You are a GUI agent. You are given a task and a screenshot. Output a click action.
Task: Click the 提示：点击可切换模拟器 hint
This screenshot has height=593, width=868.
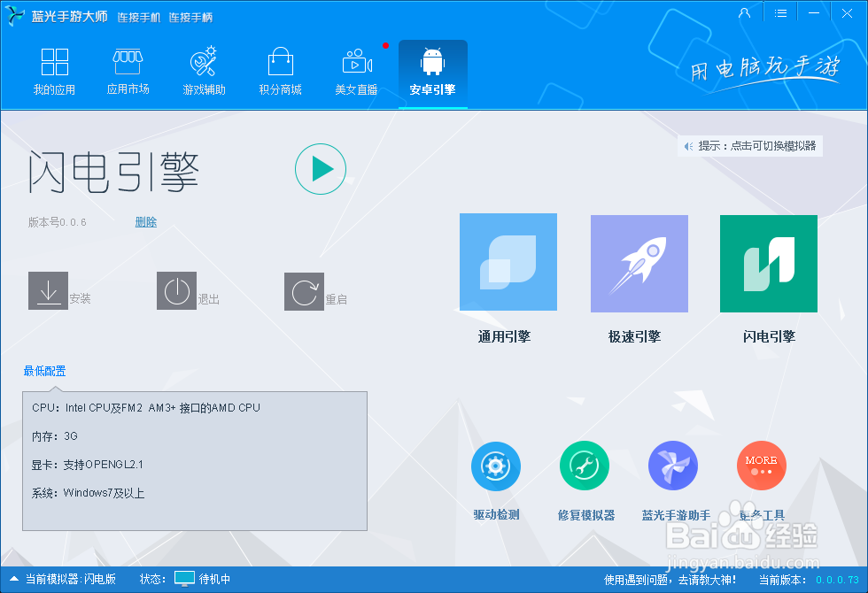(x=750, y=146)
